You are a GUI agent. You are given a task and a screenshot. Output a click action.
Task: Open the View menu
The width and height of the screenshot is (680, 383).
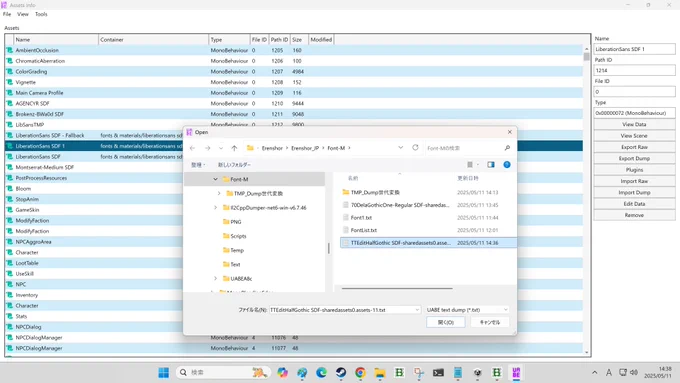tap(23, 14)
